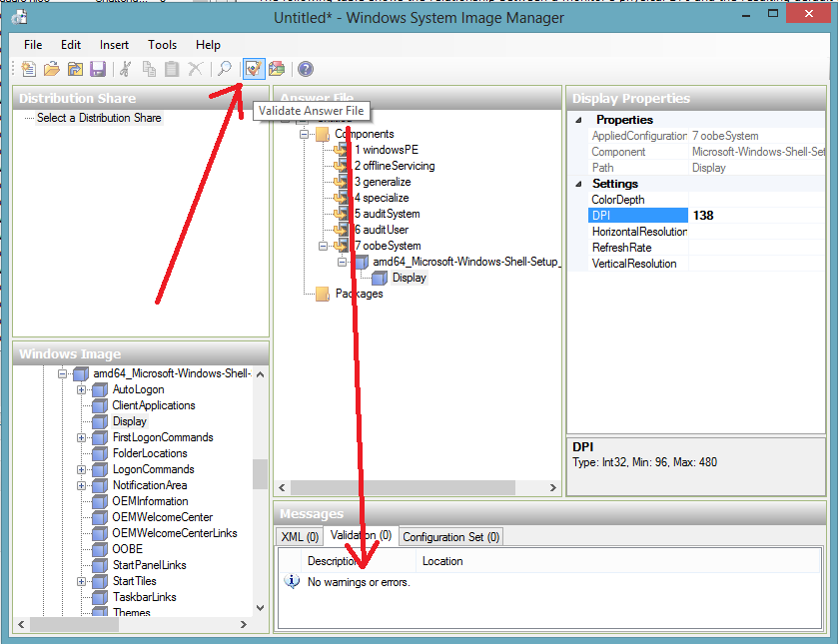Click the Answer File horizontal scroll right arrow
838x644 pixels.
553,487
